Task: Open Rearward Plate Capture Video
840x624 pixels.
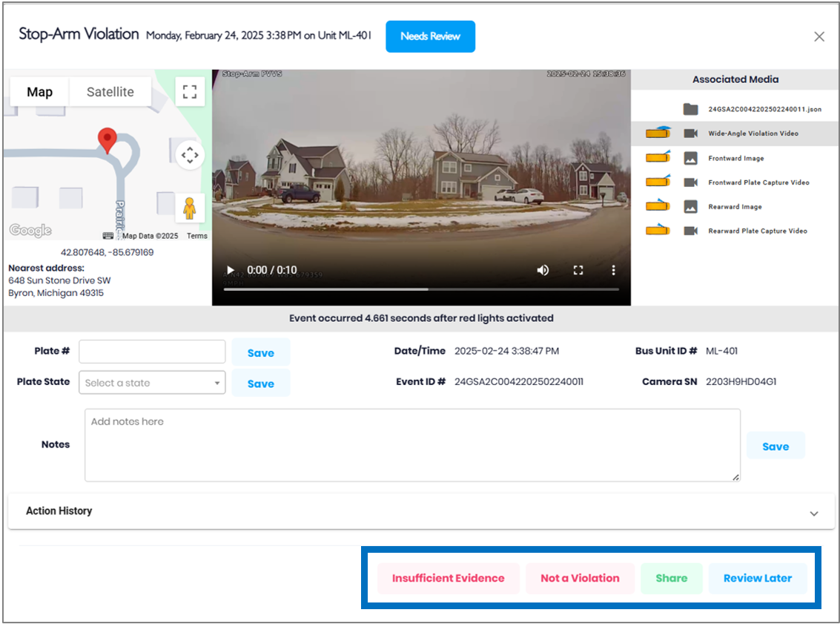Action: pyautogui.click(x=758, y=231)
